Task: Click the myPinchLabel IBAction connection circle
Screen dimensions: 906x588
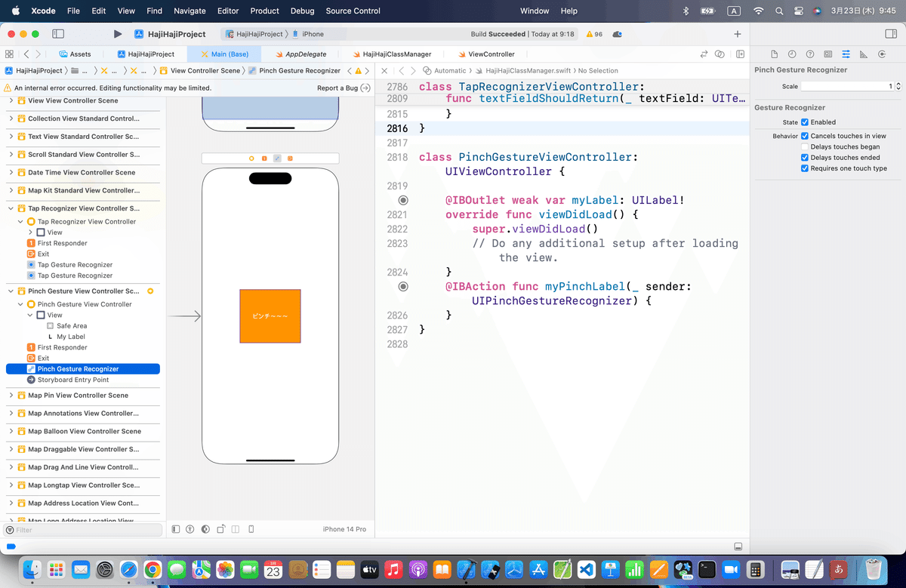Action: pyautogui.click(x=403, y=287)
